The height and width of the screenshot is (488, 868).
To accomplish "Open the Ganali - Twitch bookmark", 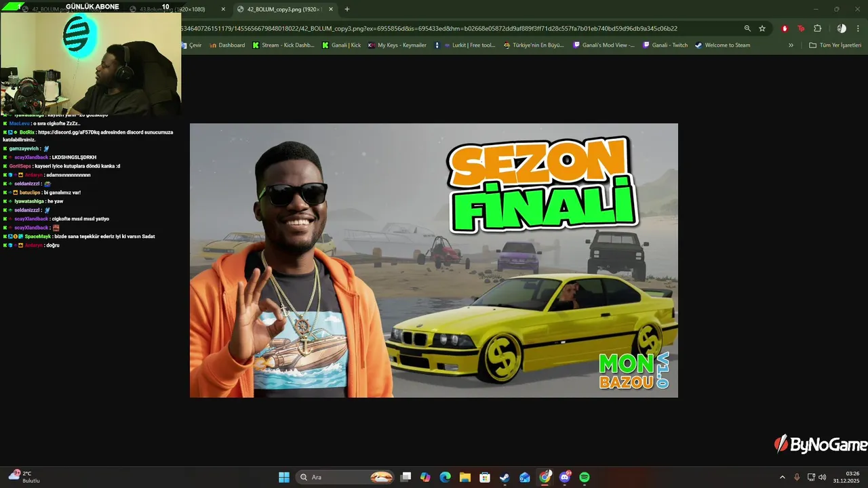I will point(665,45).
